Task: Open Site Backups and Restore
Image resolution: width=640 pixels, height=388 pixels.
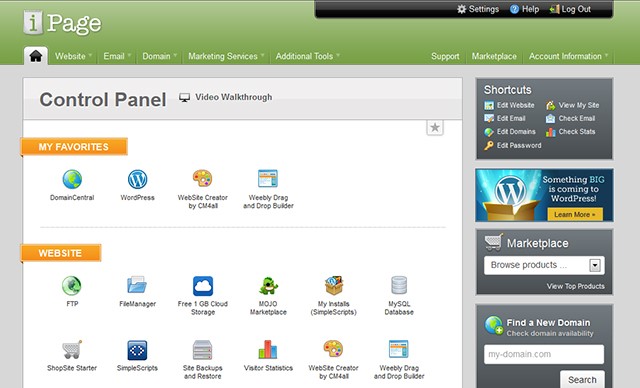Action: (202, 359)
